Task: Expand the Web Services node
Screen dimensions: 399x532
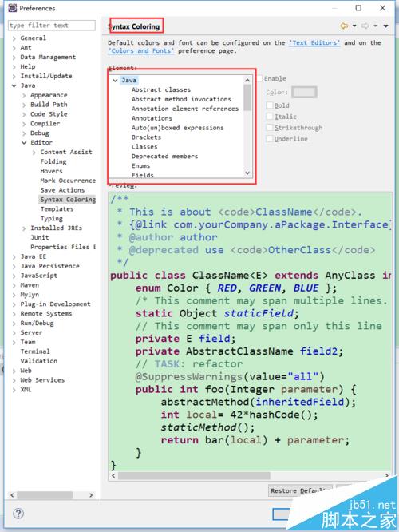Action: 14,380
